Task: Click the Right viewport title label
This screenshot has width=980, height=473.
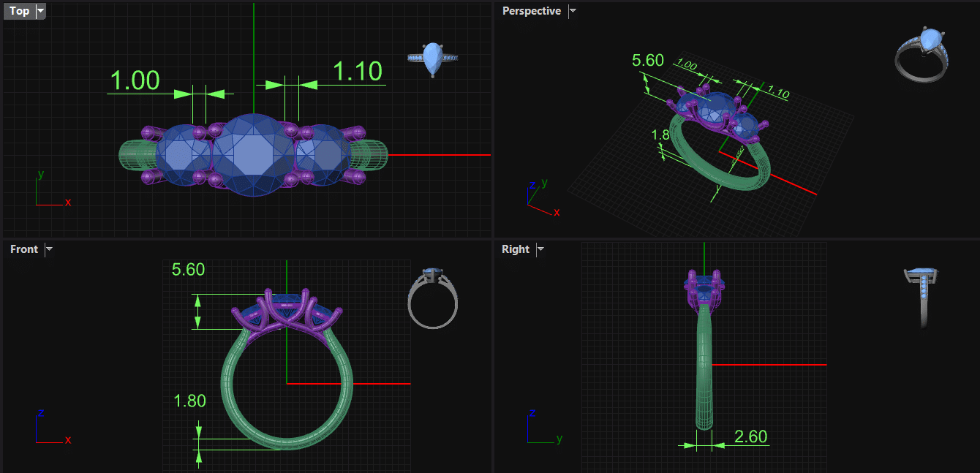Action: pos(516,249)
